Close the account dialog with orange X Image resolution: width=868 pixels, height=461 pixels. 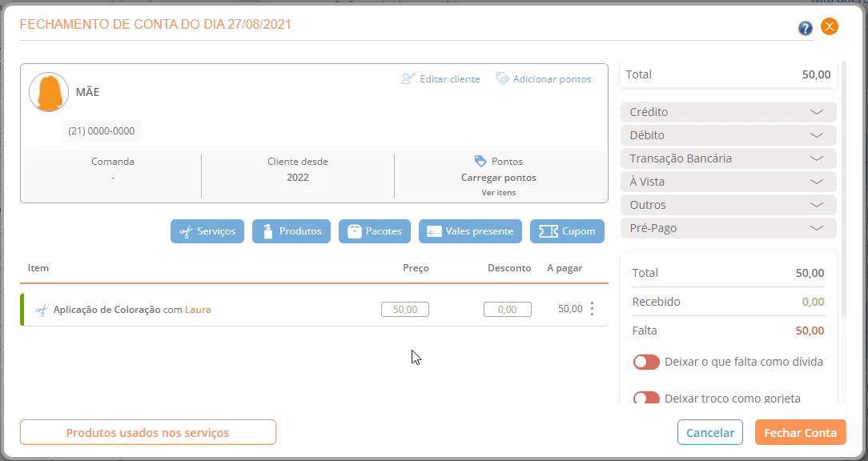[830, 26]
